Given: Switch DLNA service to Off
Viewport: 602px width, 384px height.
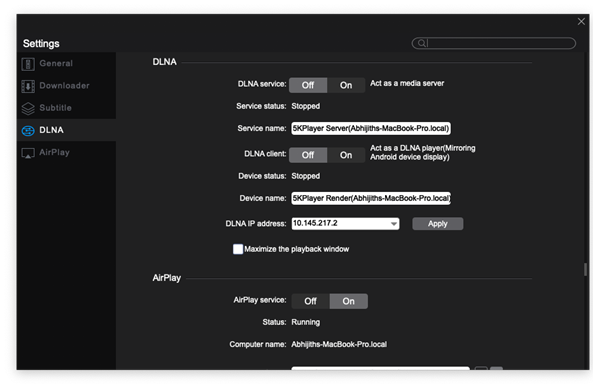Looking at the screenshot, I should point(308,85).
